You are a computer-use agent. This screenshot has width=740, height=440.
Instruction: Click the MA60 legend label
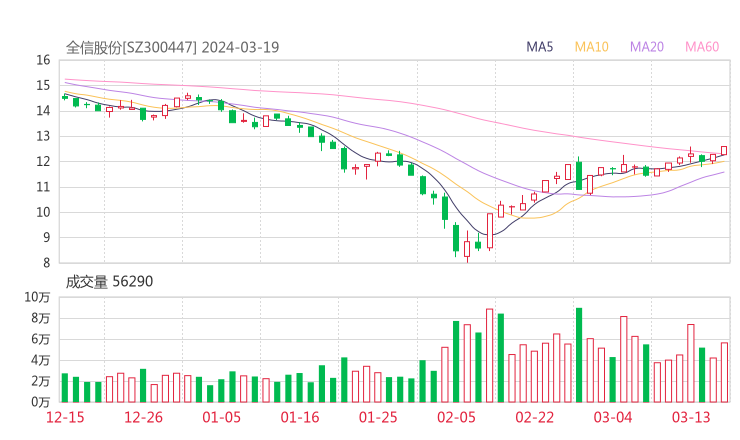(x=702, y=47)
